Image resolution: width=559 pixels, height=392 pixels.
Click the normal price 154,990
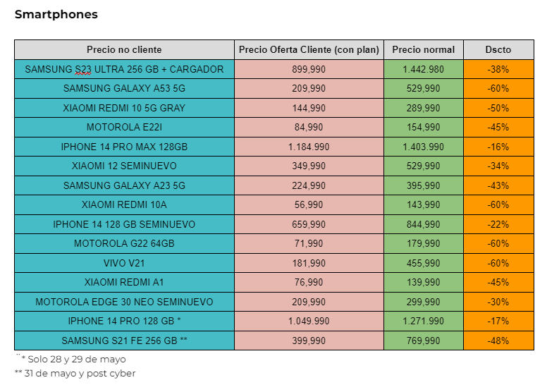pos(423,128)
